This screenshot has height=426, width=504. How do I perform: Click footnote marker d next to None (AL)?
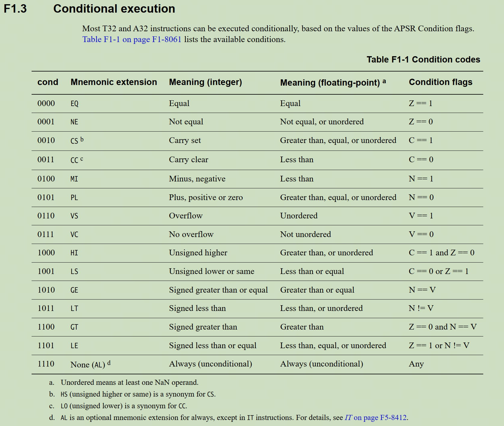tap(109, 363)
